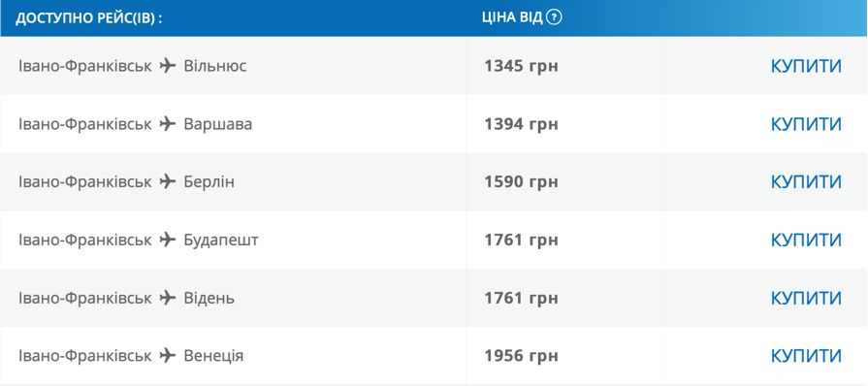Select the Івано-Франківск to Відень route text

tap(126, 298)
